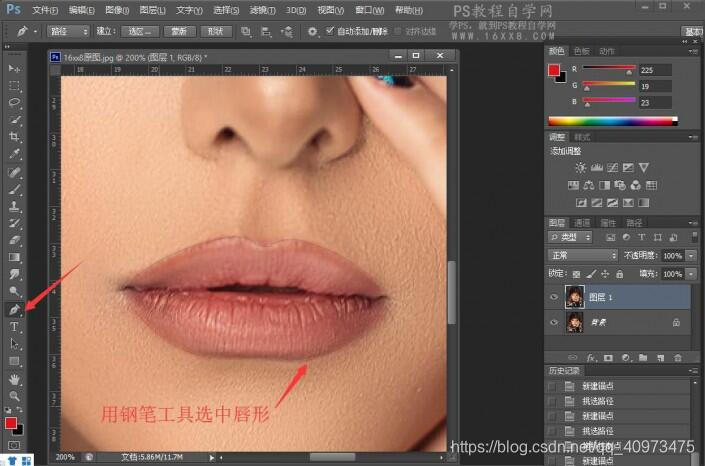Select the Eraser tool
705x466 pixels.
14,240
